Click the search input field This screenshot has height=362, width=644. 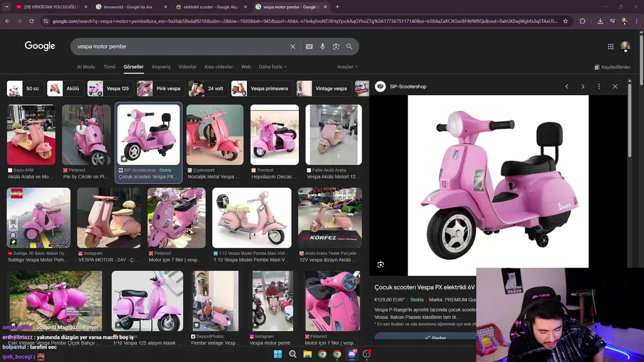(x=181, y=46)
